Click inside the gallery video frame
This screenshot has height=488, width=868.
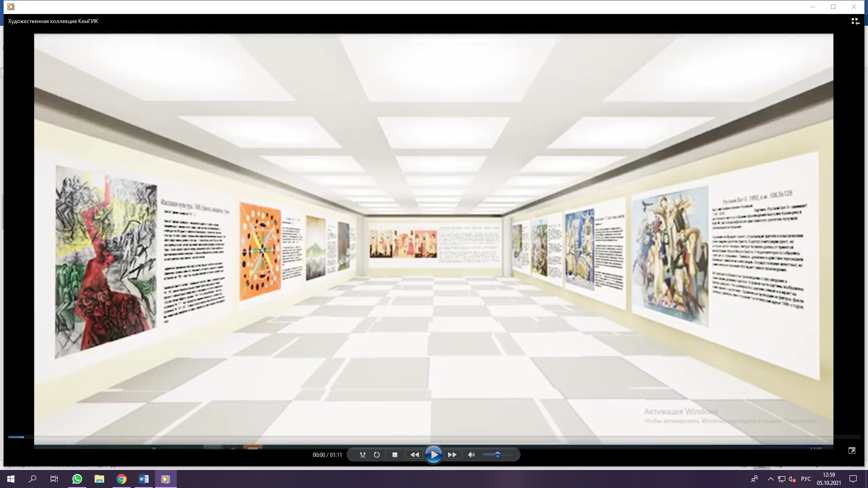(x=434, y=241)
